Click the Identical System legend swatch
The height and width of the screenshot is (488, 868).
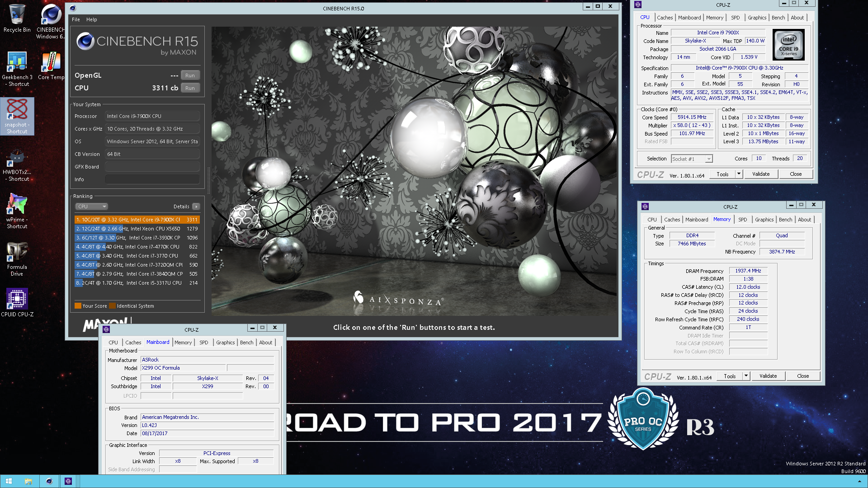pos(112,306)
